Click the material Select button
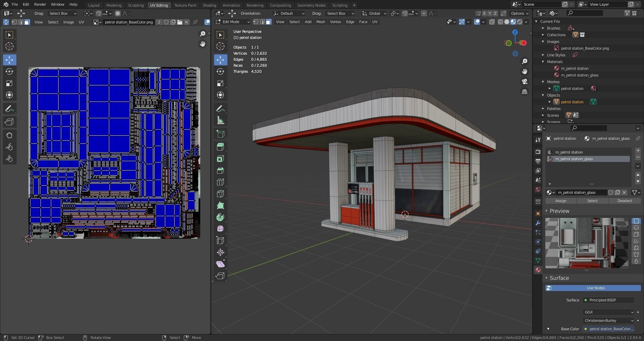Screen dimensions: 644x341 (x=592, y=201)
